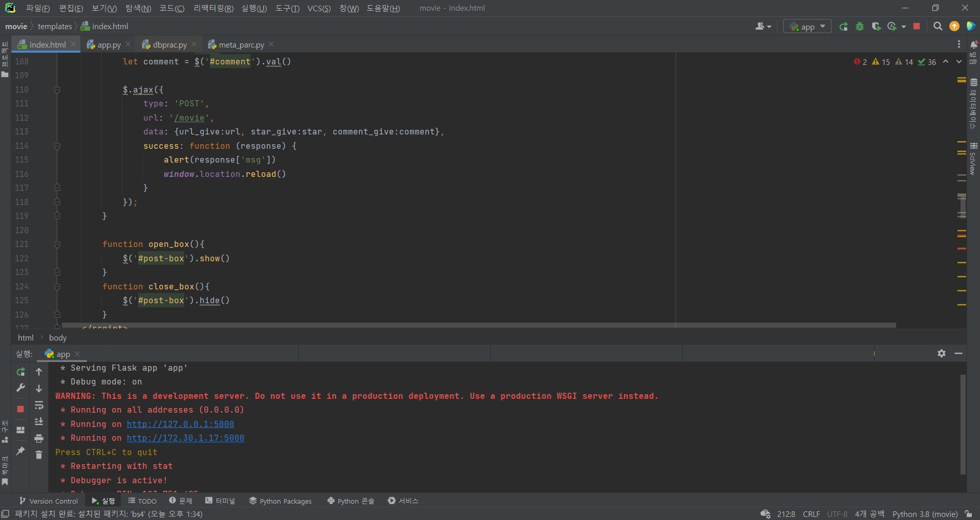Open the CRLF line separator selector

click(811, 514)
